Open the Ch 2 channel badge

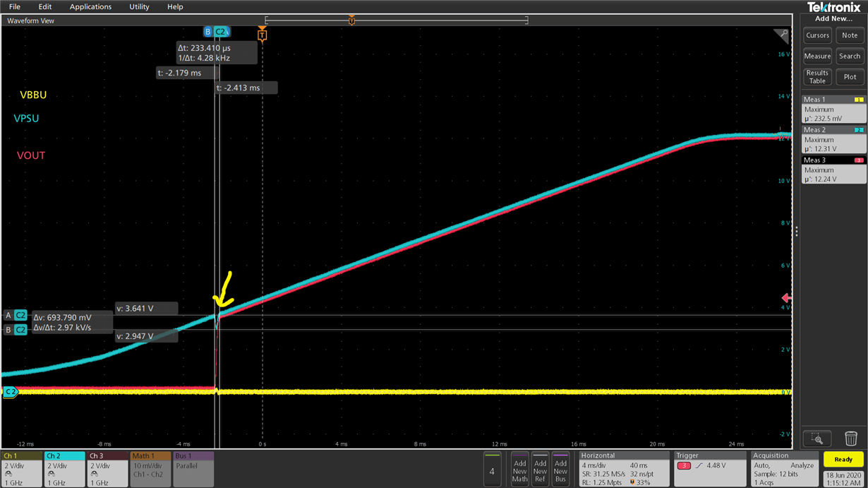pos(65,470)
